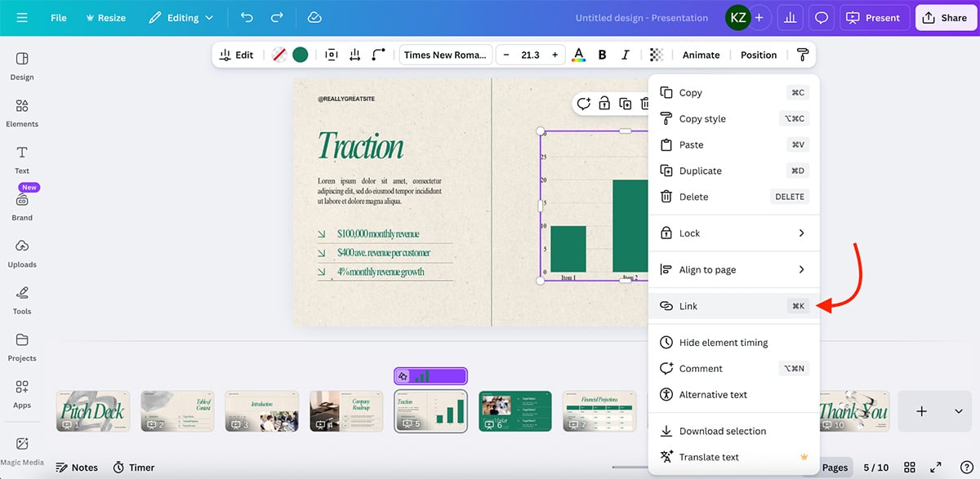Open the File menu
980x479 pixels.
tap(58, 17)
